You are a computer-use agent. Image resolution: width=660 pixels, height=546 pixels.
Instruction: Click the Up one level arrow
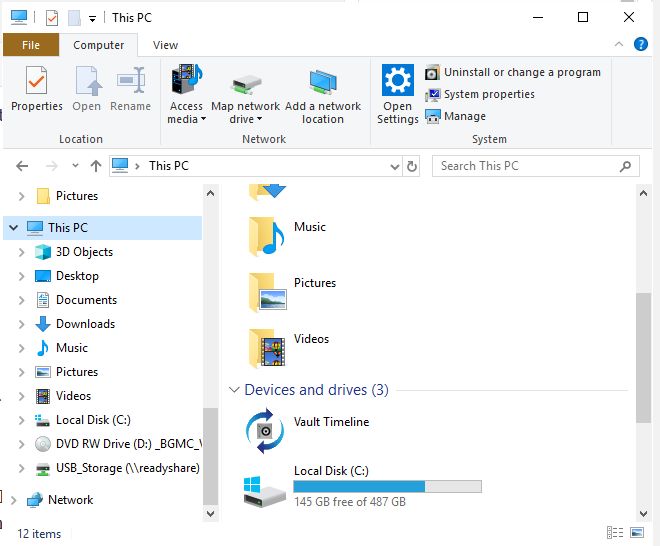point(96,166)
